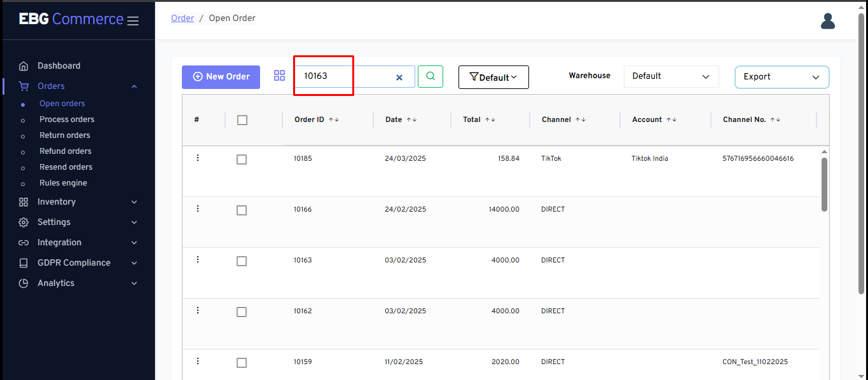Click the order table's vertical scrollbar thumb
This screenshot has height=380, width=868.
point(824,184)
